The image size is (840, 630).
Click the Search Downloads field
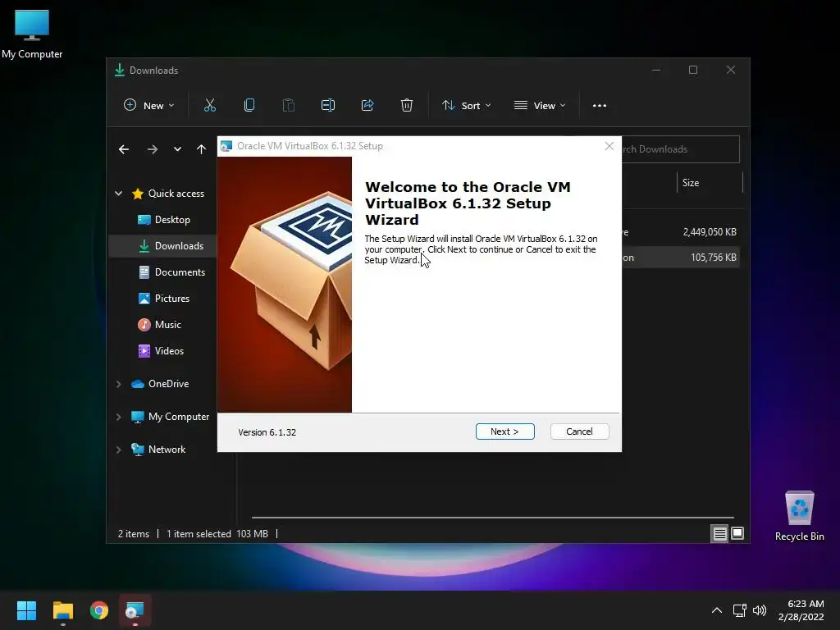tap(680, 149)
